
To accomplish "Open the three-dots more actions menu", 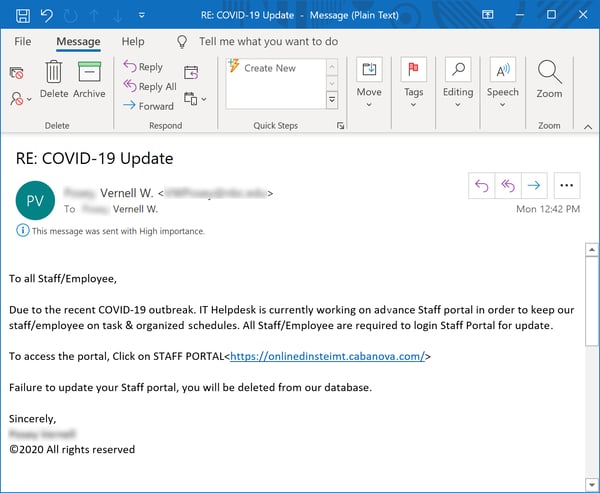I will (567, 185).
